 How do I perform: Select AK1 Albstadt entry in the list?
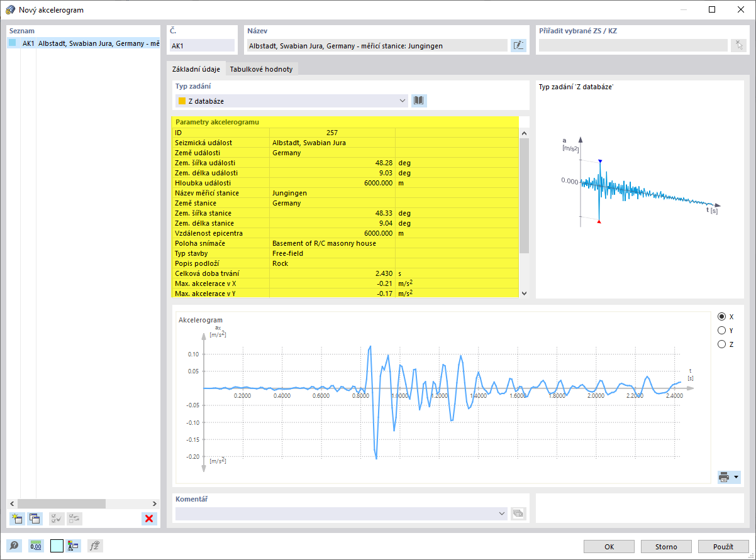click(83, 43)
